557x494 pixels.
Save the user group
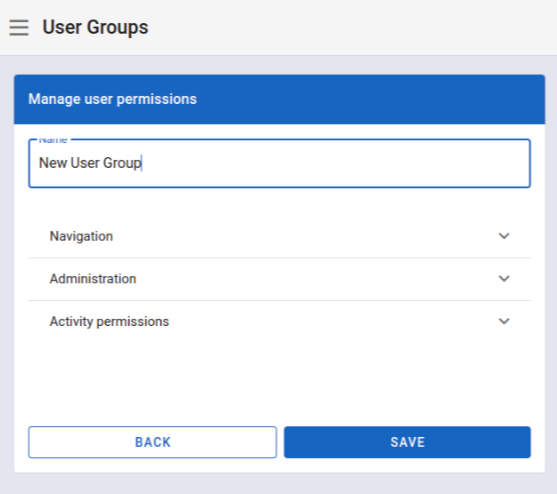(x=407, y=442)
